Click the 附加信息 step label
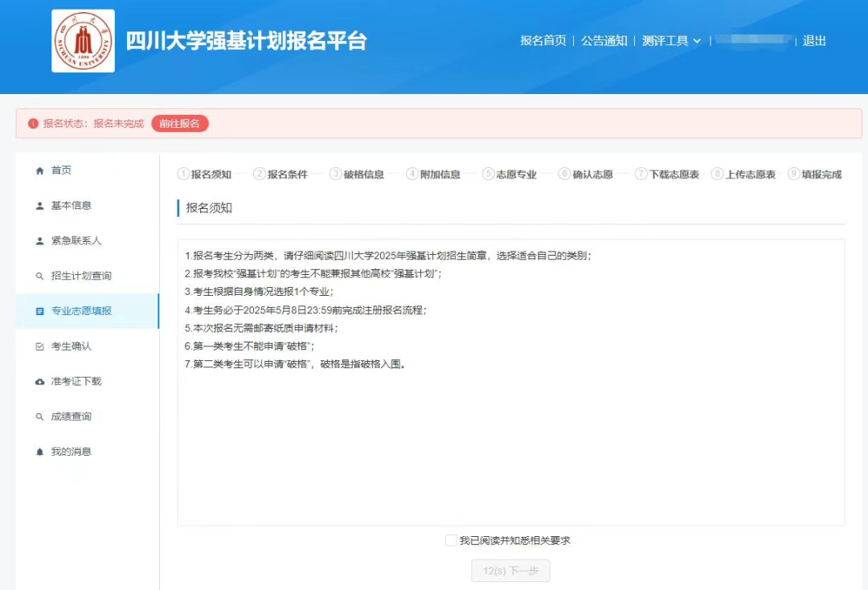868x590 pixels. 440,174
